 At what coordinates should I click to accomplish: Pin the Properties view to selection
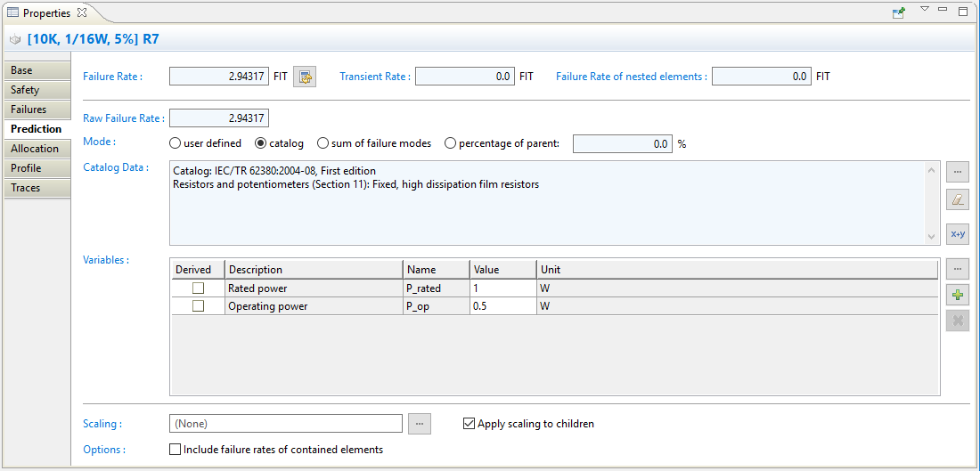899,12
